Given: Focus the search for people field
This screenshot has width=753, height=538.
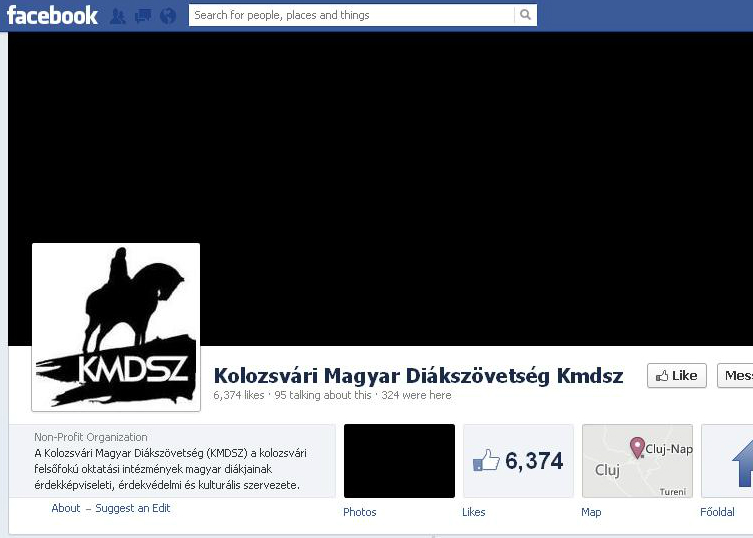Looking at the screenshot, I should click(x=351, y=15).
